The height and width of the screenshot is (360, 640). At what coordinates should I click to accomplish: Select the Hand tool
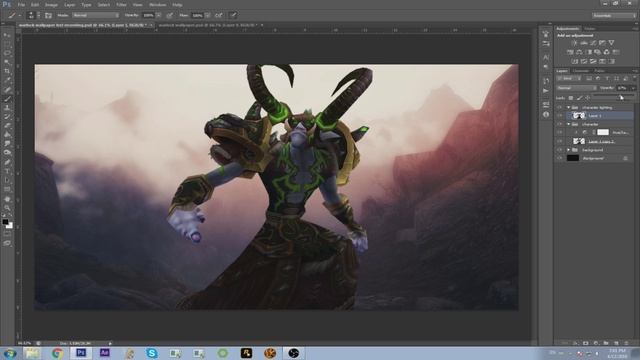coord(7,199)
